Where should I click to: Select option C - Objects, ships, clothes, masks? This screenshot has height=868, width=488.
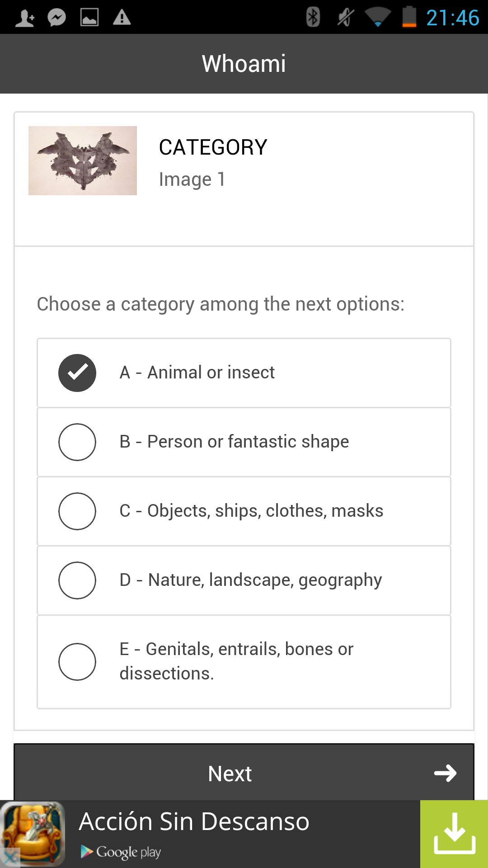77,511
